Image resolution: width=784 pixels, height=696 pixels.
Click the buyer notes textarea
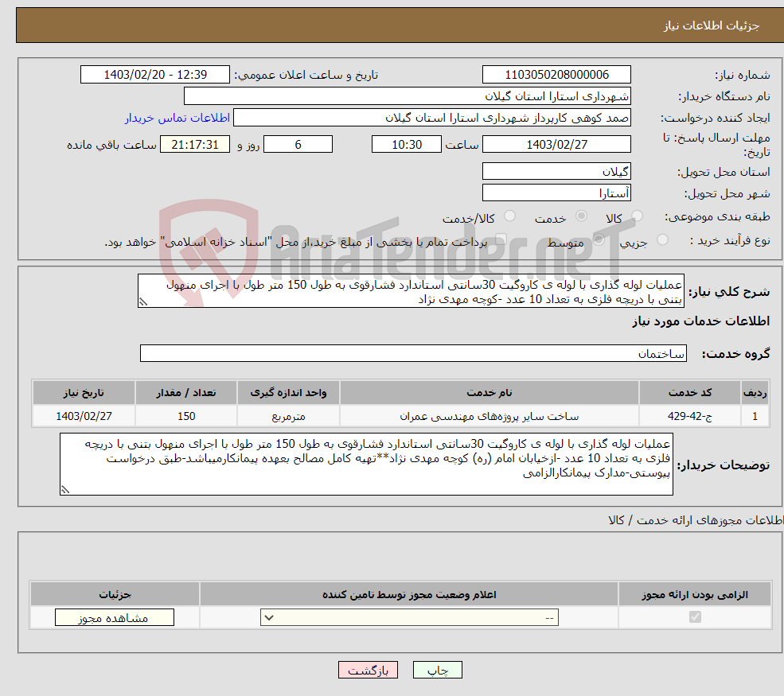coord(366,465)
